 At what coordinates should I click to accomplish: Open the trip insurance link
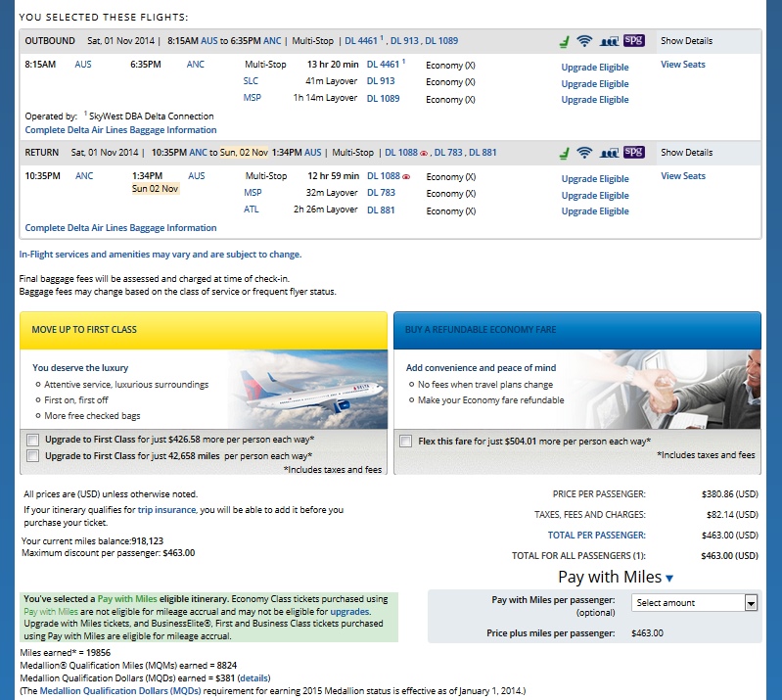[x=166, y=510]
